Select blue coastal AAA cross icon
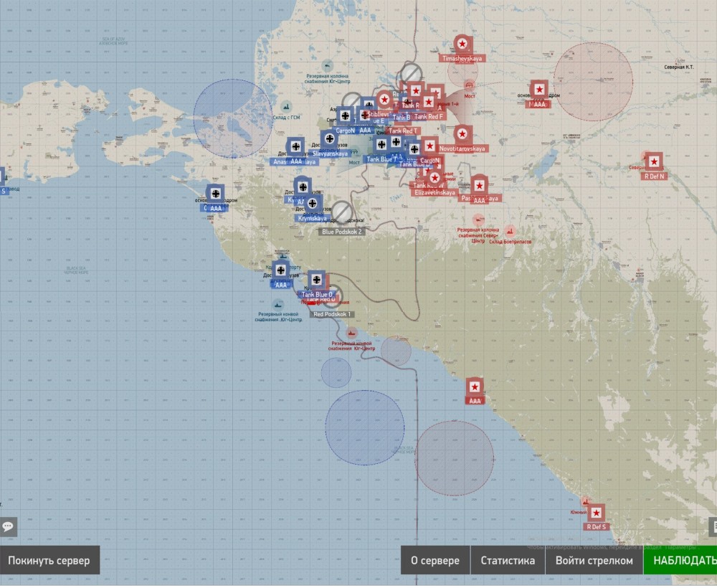Screen dimensions: 717x588 (x=280, y=270)
